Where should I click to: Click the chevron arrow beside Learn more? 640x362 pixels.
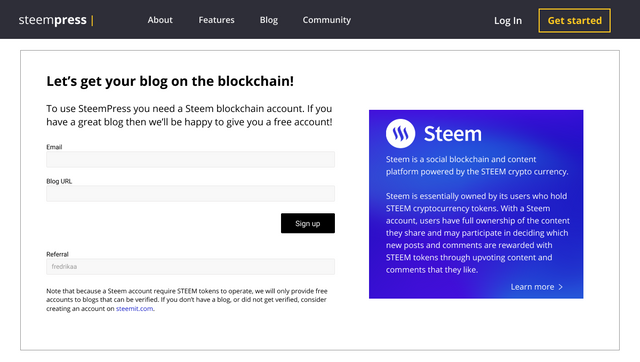(561, 287)
